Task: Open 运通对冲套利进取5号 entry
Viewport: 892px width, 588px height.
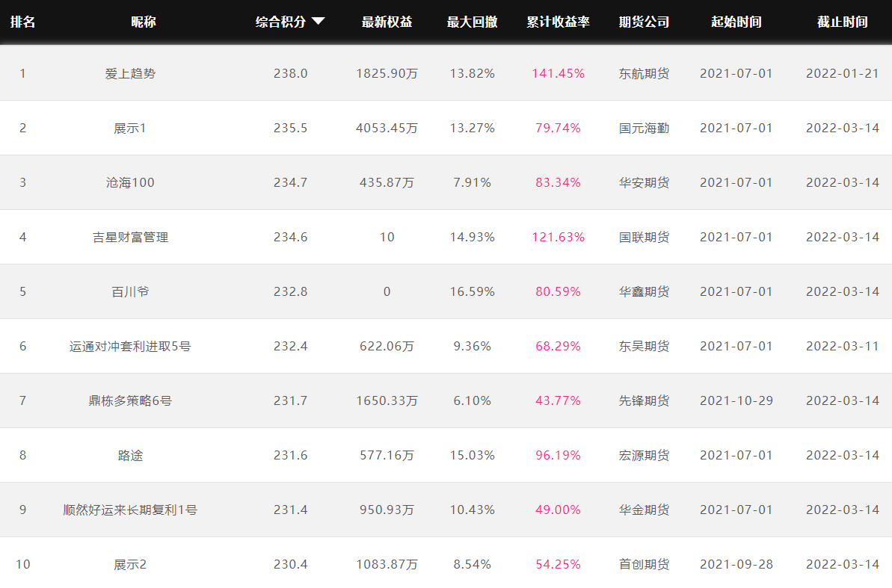Action: pos(130,347)
